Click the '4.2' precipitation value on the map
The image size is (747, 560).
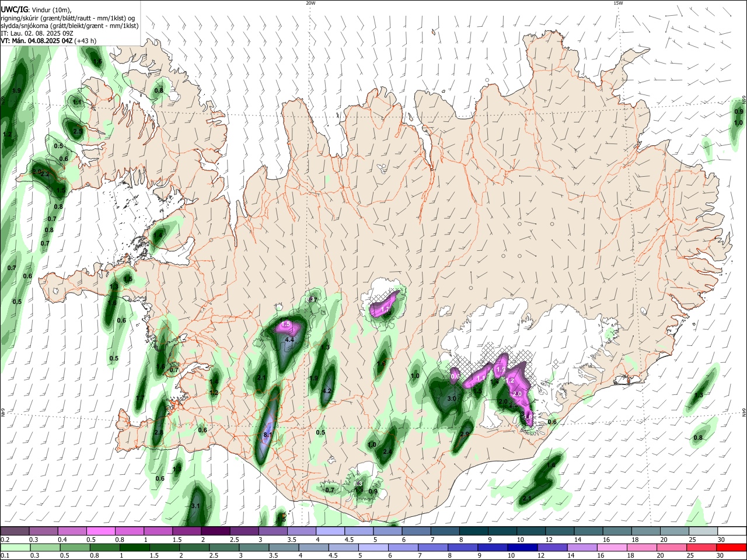point(327,391)
